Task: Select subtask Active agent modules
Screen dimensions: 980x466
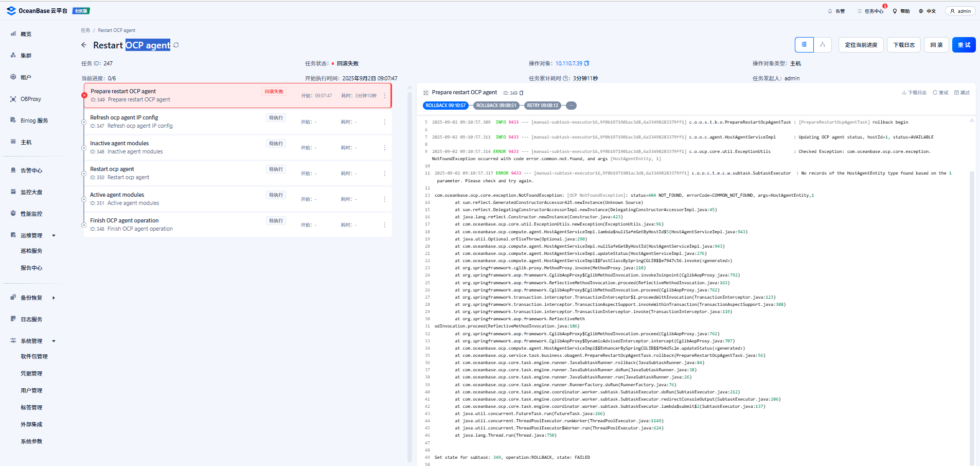Action: tap(238, 199)
